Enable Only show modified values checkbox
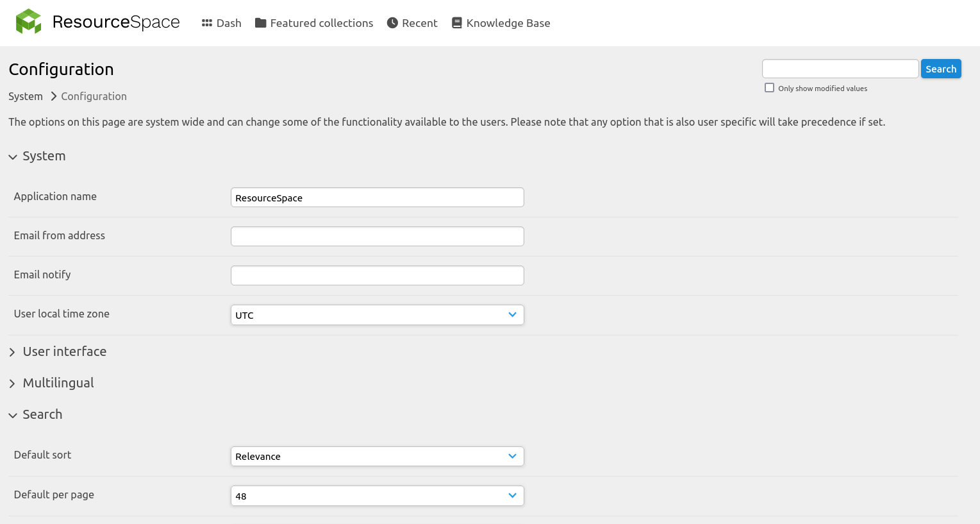Screen dimensions: 980x524 (x=769, y=88)
